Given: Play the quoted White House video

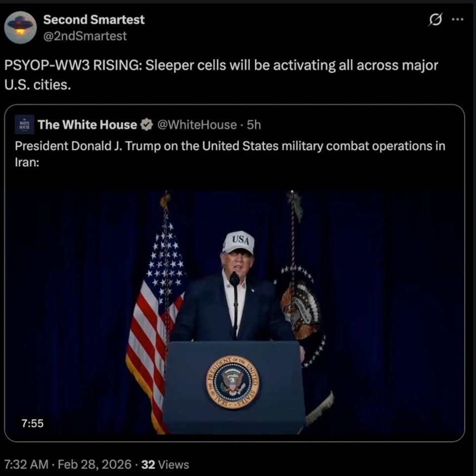Looking at the screenshot, I should click(235, 313).
